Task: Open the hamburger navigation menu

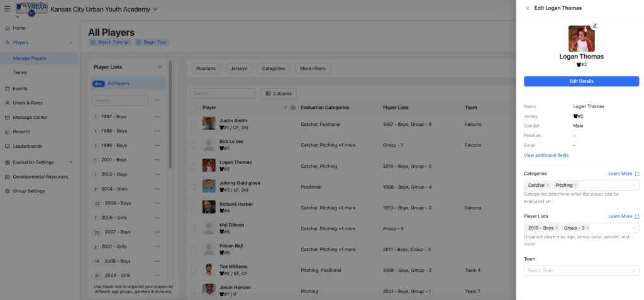Action: (7, 9)
